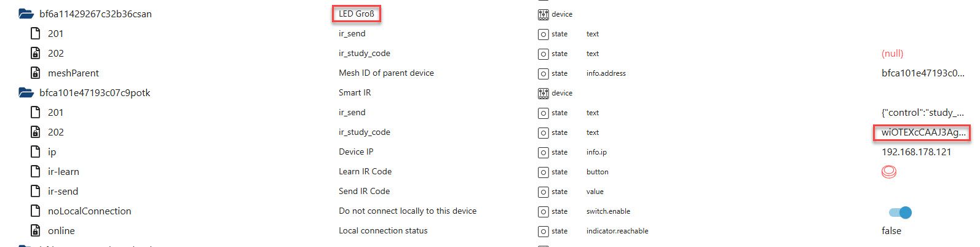Click the false value in online row
Image resolution: width=980 pixels, height=247 pixels.
coord(891,231)
